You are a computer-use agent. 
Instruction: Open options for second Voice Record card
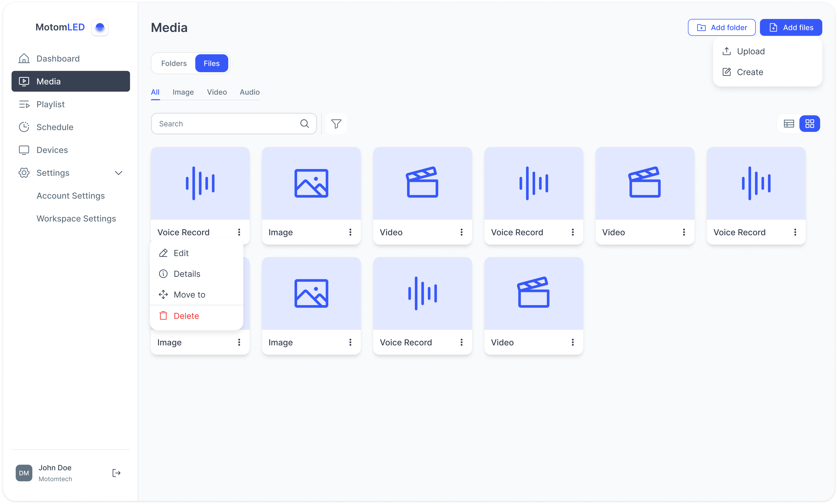[x=573, y=232]
